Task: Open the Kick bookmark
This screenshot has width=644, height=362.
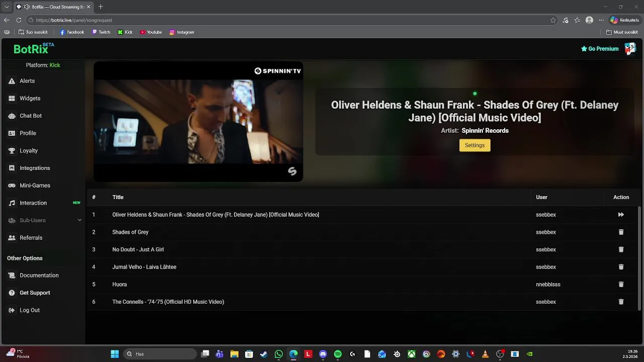Action: click(x=125, y=32)
